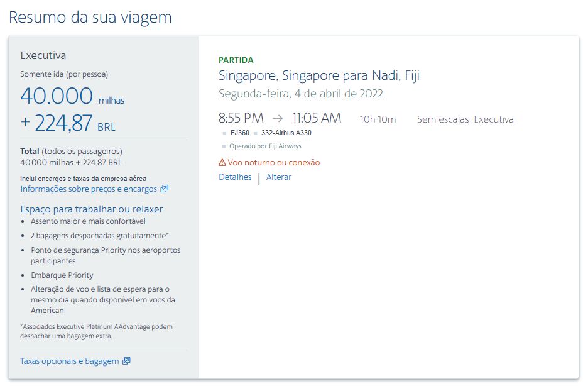
Task: Click the departure time 8:55 PM
Action: tap(241, 118)
